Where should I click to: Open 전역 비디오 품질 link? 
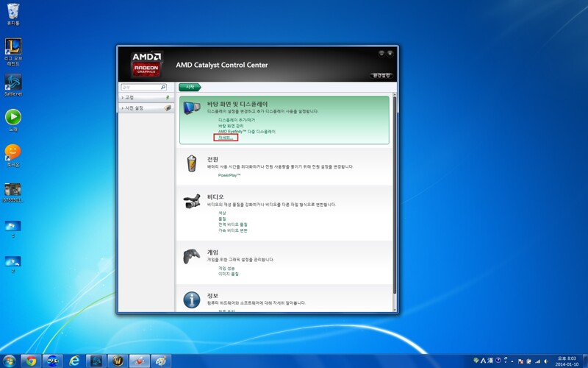(x=233, y=224)
